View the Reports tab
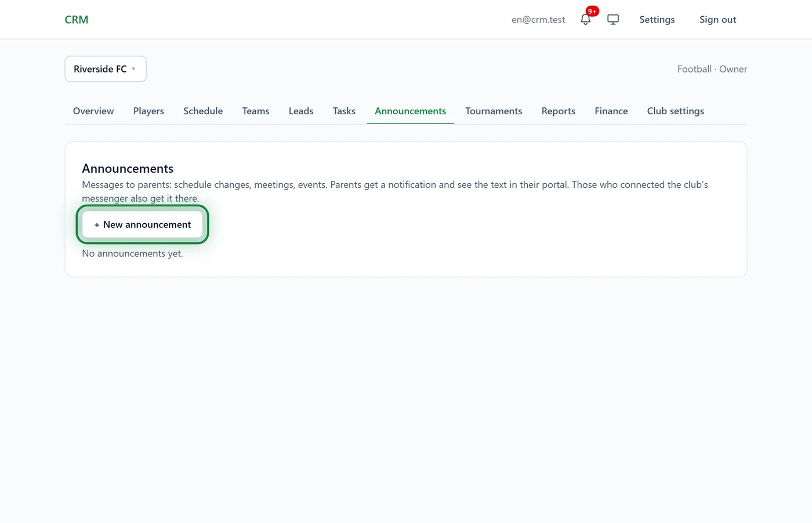The image size is (812, 523). [x=559, y=111]
